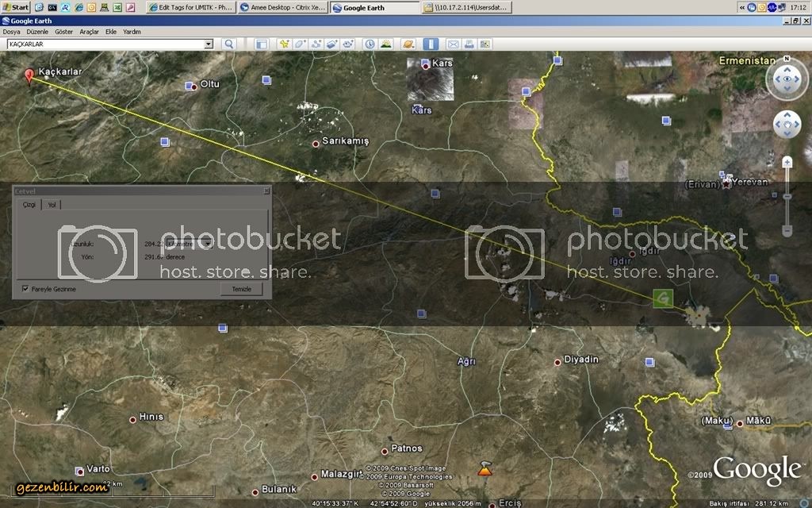Viewport: 812px width, 508px height.
Task: Click the search magnifier button
Action: coord(229,44)
